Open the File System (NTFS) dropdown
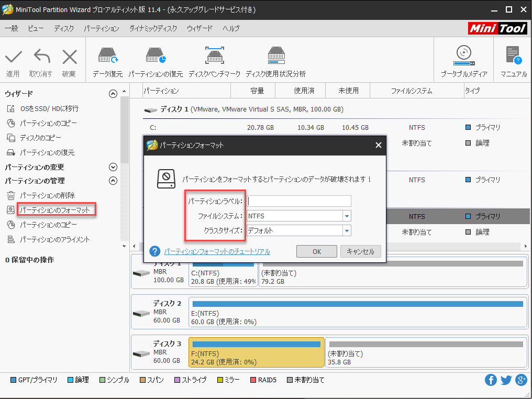The image size is (532, 399). tap(347, 216)
